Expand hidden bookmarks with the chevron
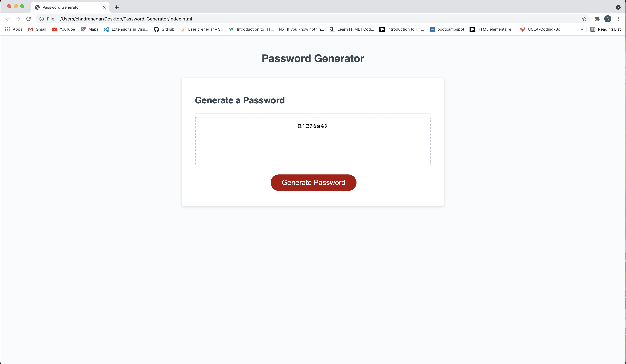The height and width of the screenshot is (364, 626). (x=582, y=29)
